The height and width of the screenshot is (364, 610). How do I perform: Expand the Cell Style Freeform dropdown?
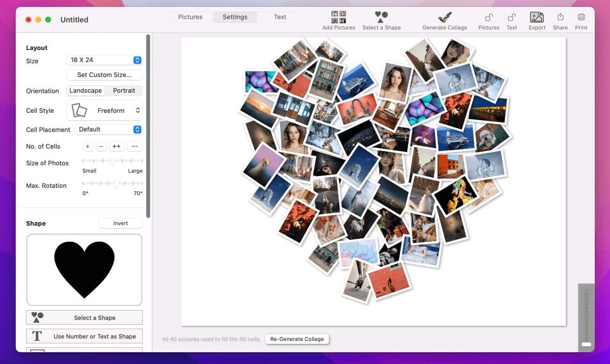click(104, 111)
